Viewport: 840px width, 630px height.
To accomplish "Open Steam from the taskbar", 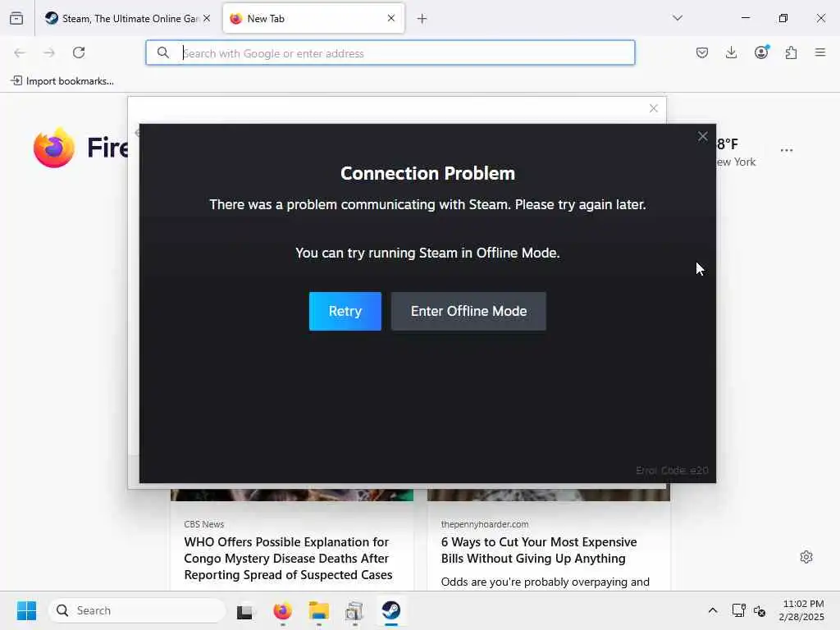I will point(391,610).
